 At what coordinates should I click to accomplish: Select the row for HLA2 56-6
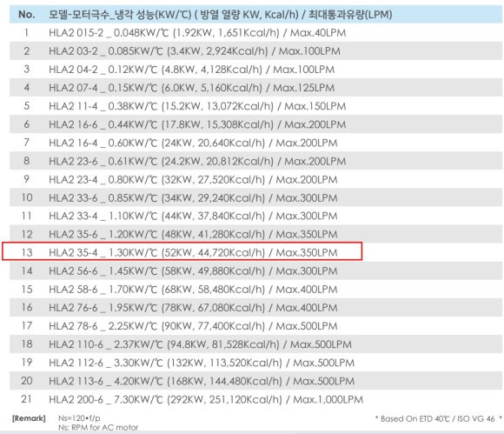pos(255,270)
